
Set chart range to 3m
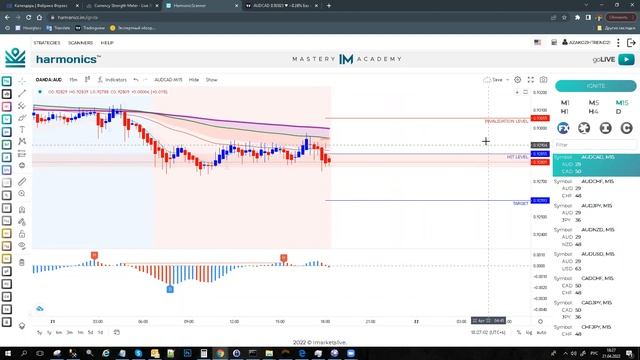(x=70, y=333)
